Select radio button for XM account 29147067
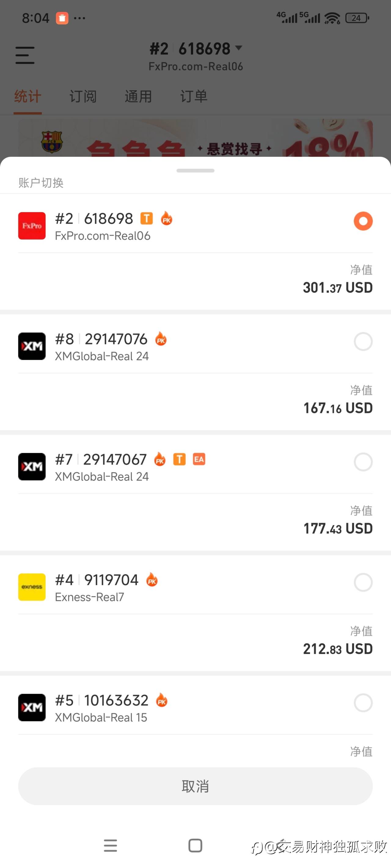This screenshot has height=868, width=391. point(363,462)
